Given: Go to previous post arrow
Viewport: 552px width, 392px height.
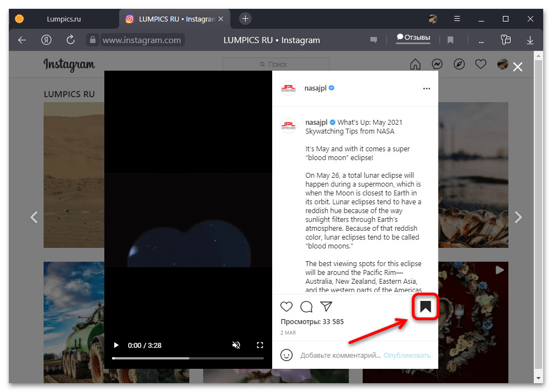Looking at the screenshot, I should (34, 217).
